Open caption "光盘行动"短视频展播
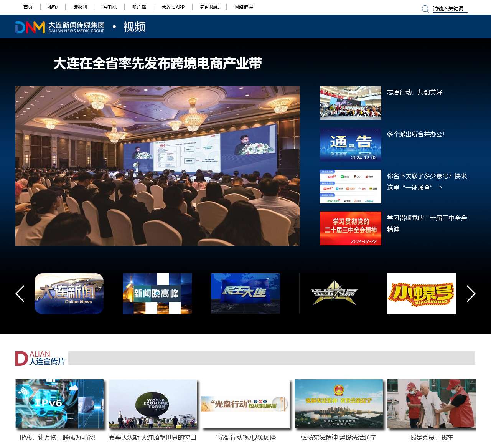The width and height of the screenshot is (491, 448). point(245,437)
